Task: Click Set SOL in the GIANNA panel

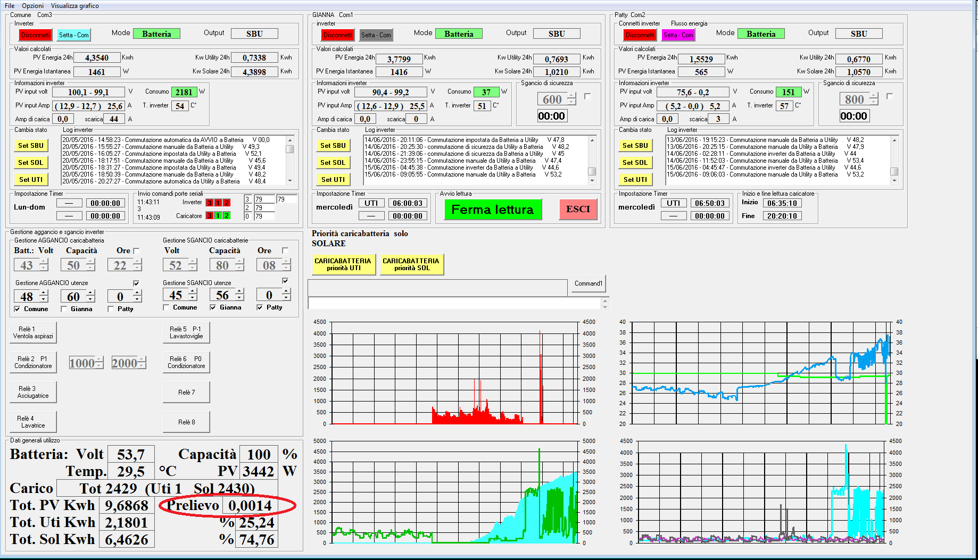Action: [x=333, y=163]
